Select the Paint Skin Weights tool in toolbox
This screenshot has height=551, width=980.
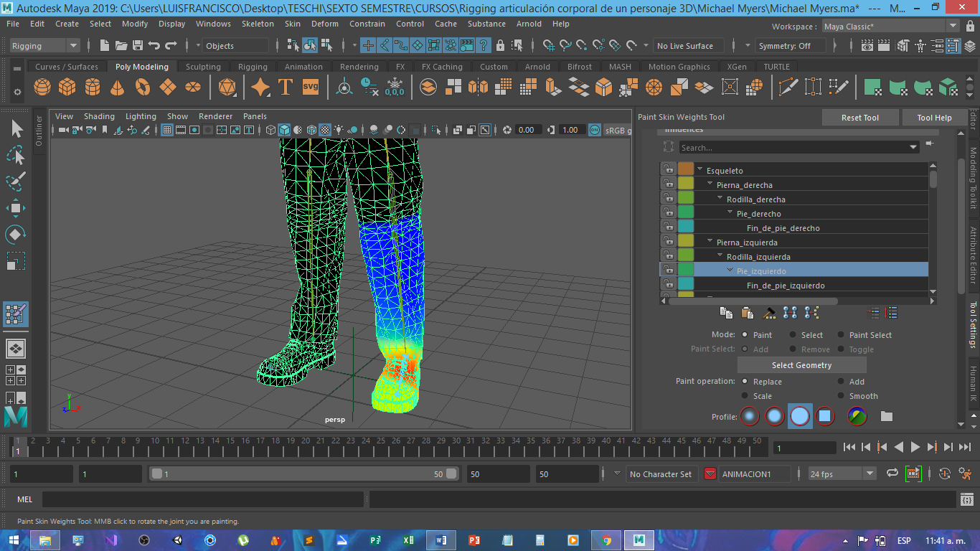tap(16, 314)
